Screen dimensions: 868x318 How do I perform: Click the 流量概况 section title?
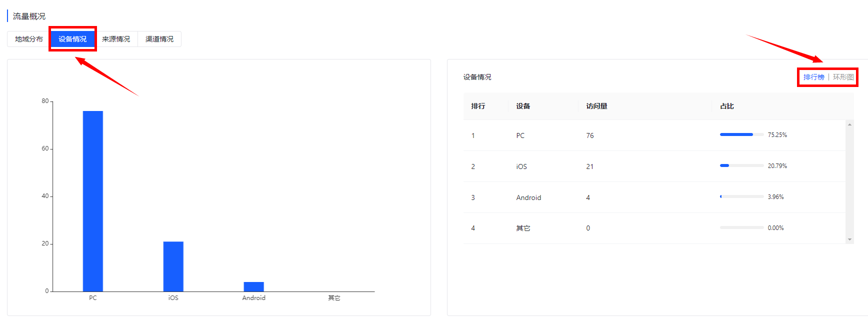coord(29,16)
